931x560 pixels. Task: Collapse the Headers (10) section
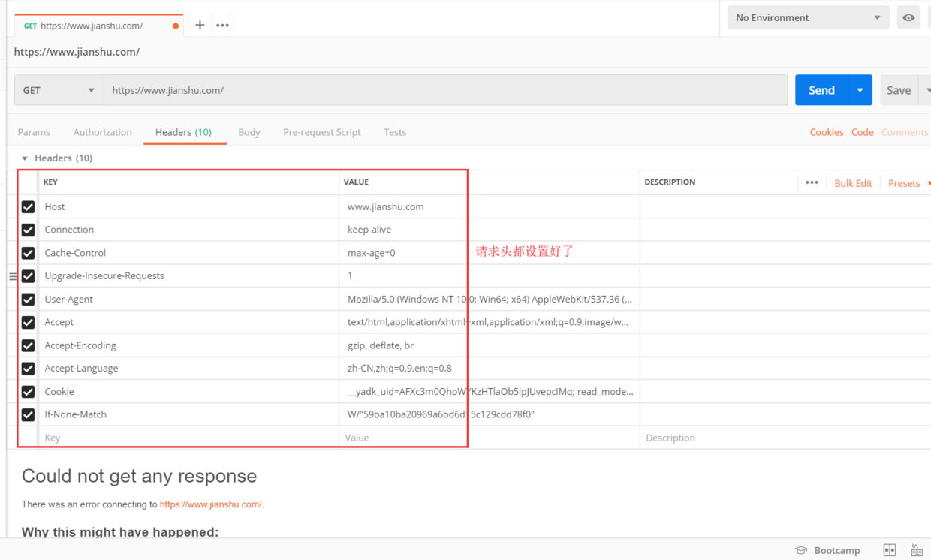[x=25, y=158]
